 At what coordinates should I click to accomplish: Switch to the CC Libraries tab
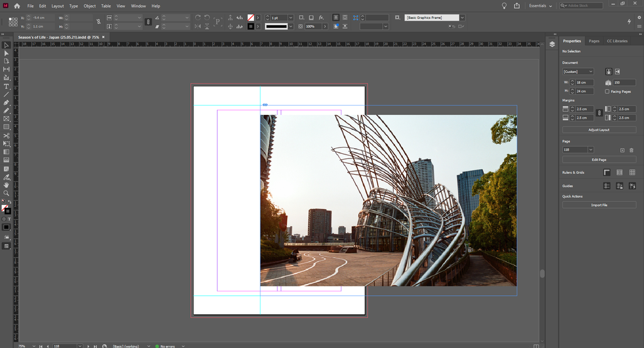point(616,41)
